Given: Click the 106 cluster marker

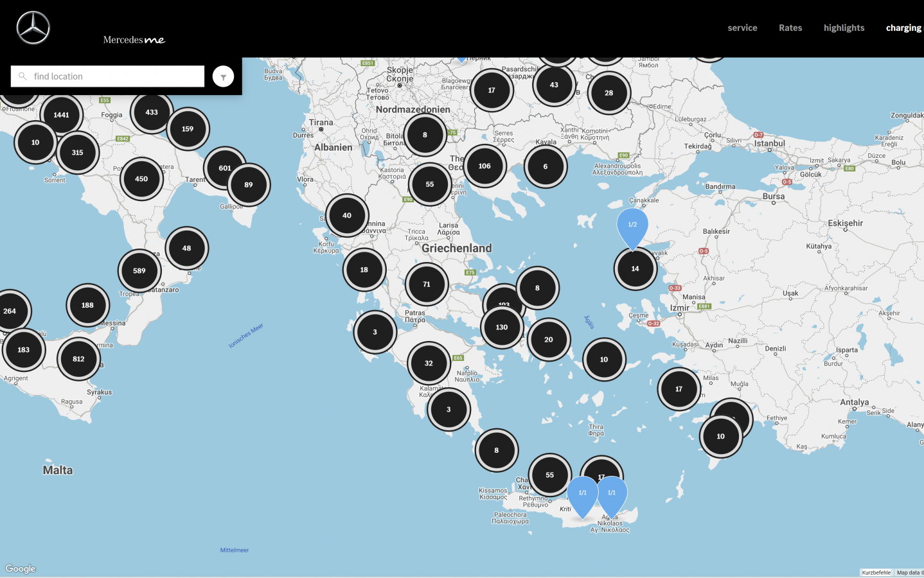Looking at the screenshot, I should click(x=484, y=166).
